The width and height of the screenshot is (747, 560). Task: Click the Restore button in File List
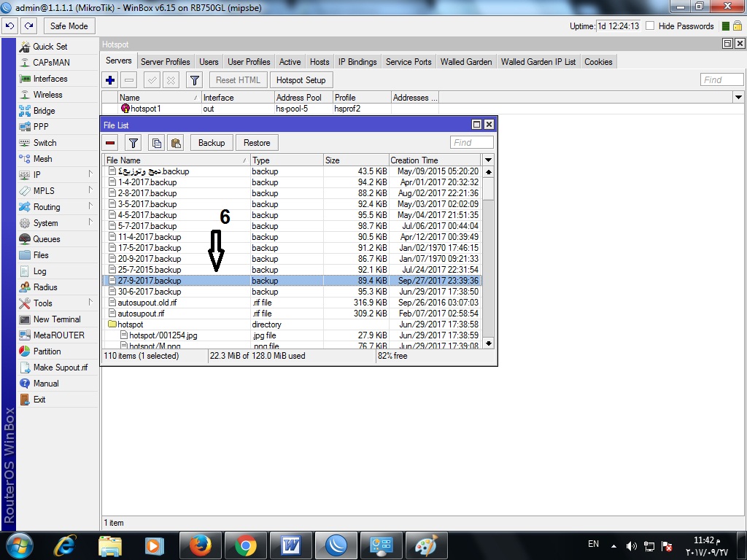[x=257, y=143]
